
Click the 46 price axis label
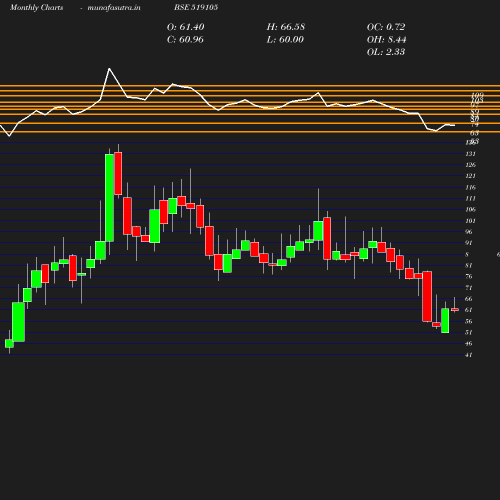pos(469,344)
